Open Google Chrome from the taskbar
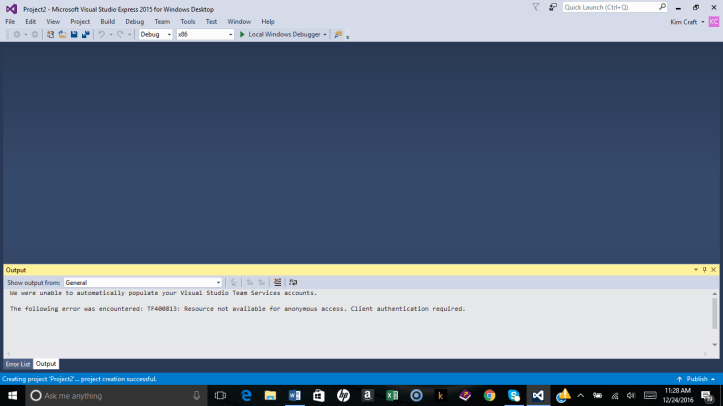This screenshot has width=723, height=406. tap(489, 395)
